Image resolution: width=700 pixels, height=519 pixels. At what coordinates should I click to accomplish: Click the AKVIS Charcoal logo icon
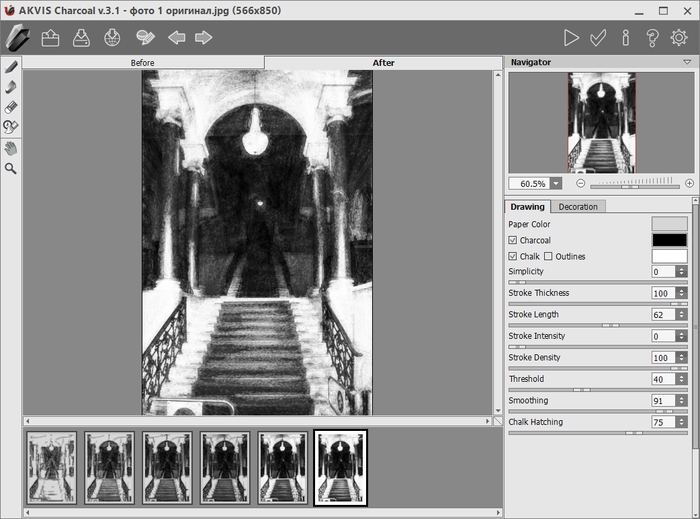coord(17,38)
